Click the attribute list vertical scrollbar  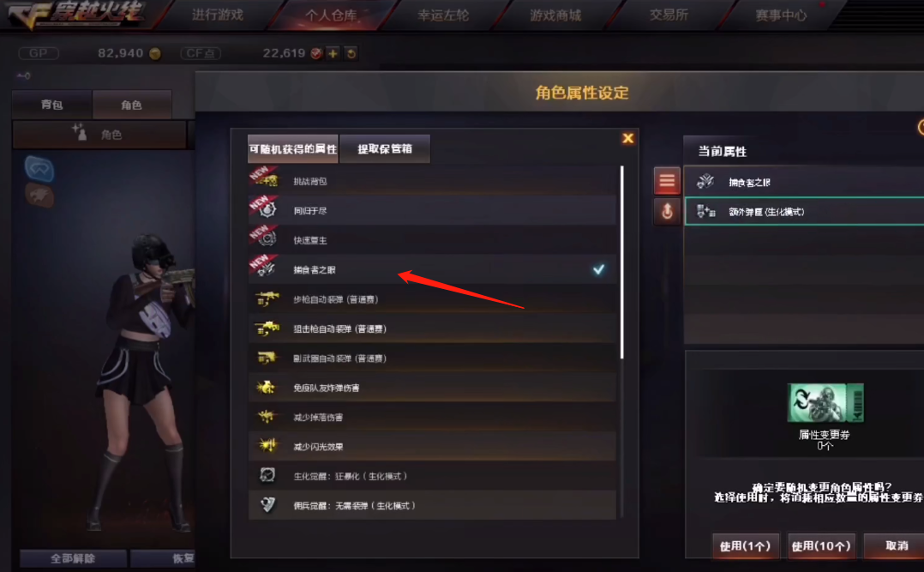point(621,262)
